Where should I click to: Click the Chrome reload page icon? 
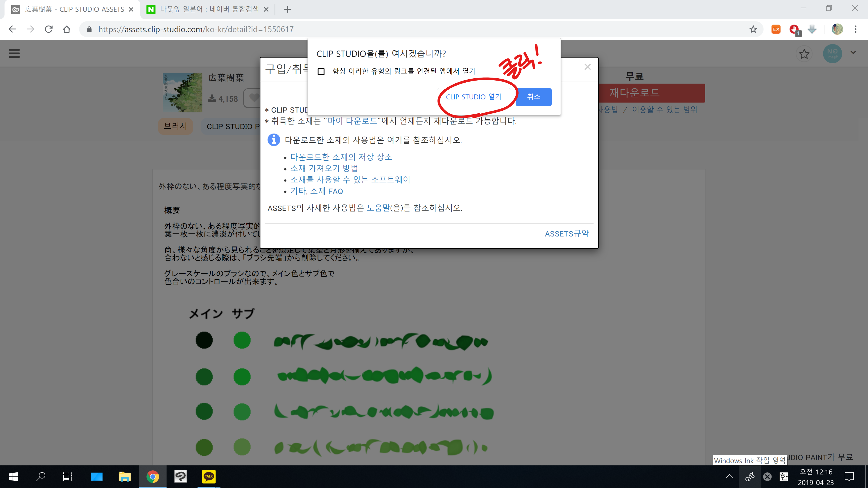click(49, 29)
